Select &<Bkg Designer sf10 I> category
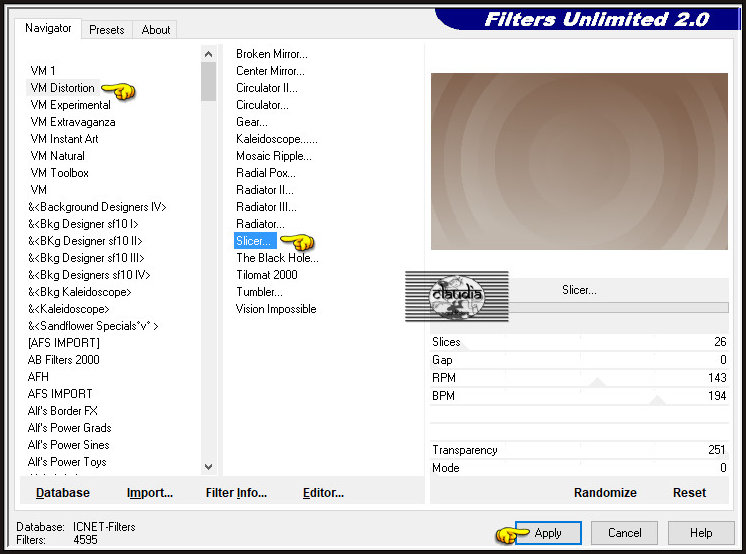 tap(83, 224)
